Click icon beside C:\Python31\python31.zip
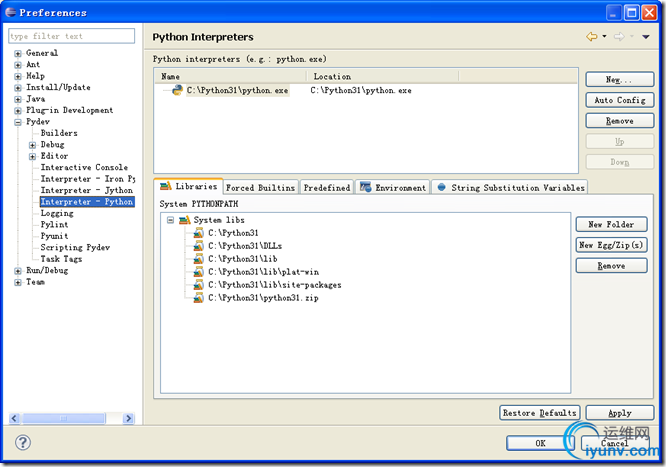Image resolution: width=666 pixels, height=467 pixels. [198, 297]
